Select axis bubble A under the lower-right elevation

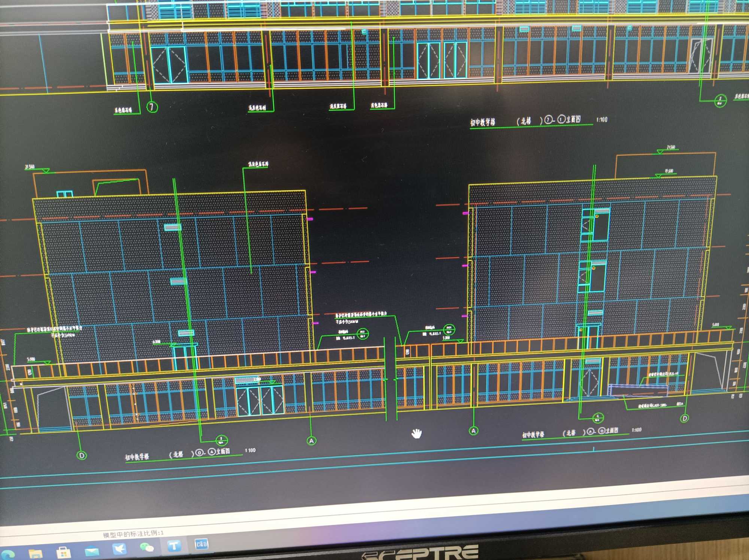coord(473,431)
